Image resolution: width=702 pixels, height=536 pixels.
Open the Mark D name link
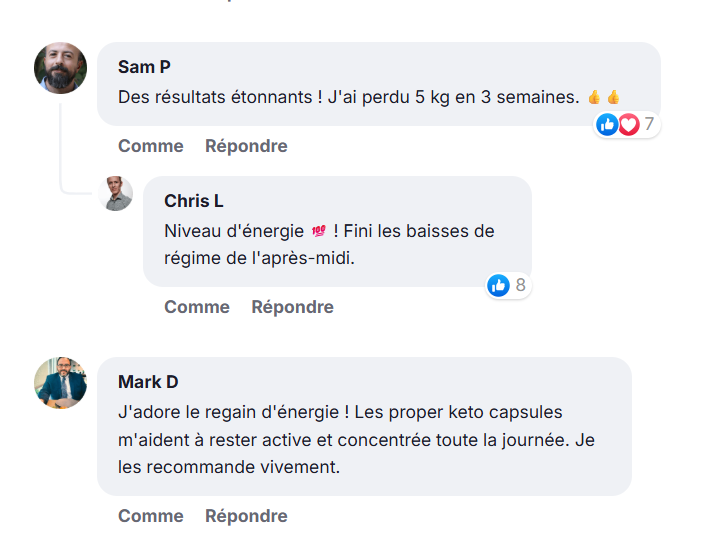[x=148, y=382]
